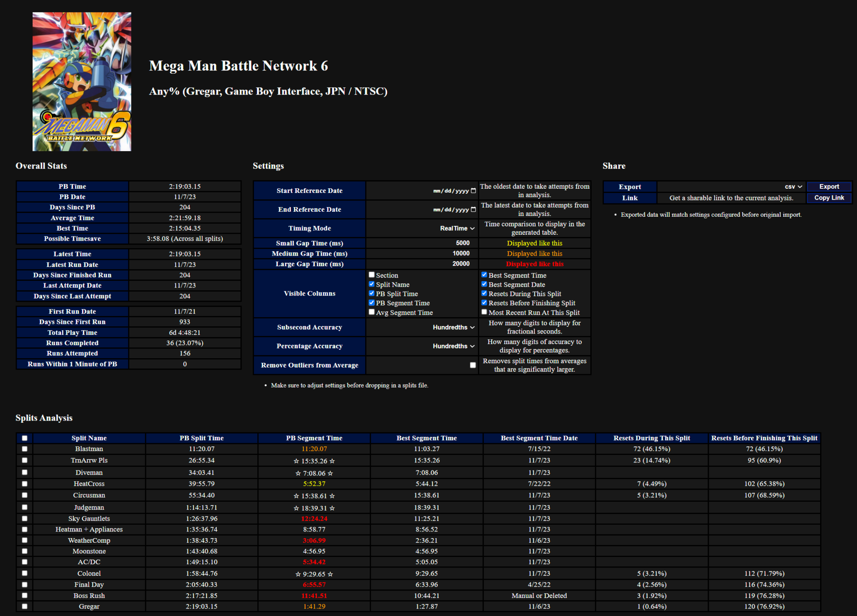Viewport: 857px width, 616px height.
Task: Enable Most Recent Run At This Split
Action: [x=484, y=312]
